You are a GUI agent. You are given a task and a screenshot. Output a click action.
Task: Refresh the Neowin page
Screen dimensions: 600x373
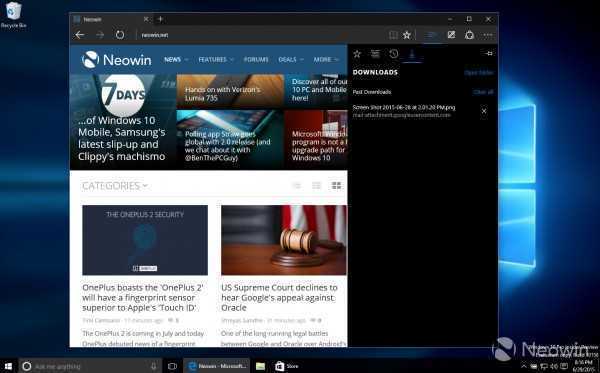120,35
